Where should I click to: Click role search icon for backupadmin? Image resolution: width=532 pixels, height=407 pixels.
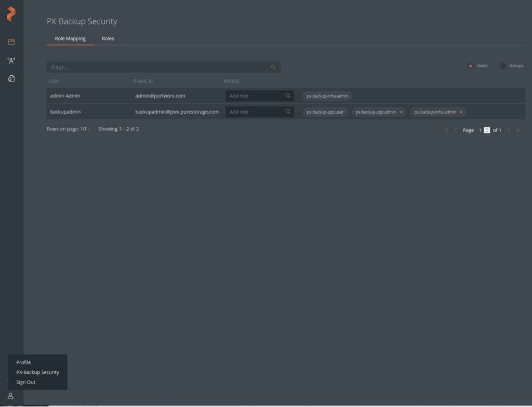[x=288, y=112]
